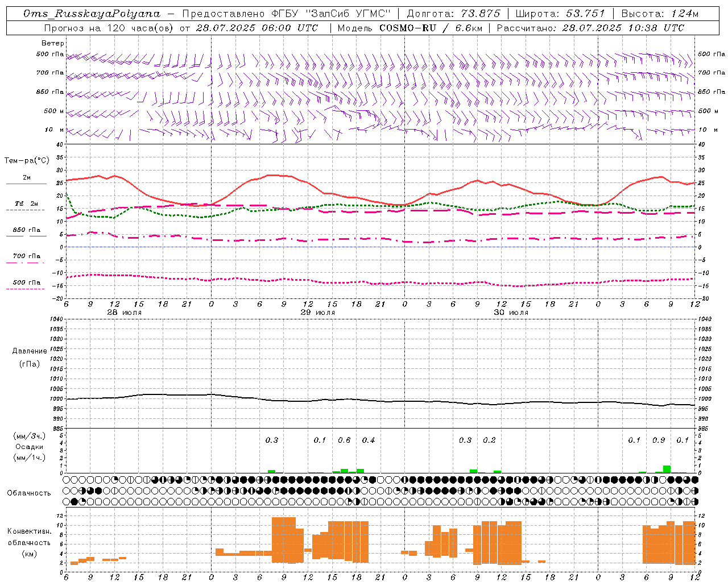This screenshot has width=728, height=582.
Task: Click the model name COSMO-RU / 6.6км
Action: tap(431, 28)
